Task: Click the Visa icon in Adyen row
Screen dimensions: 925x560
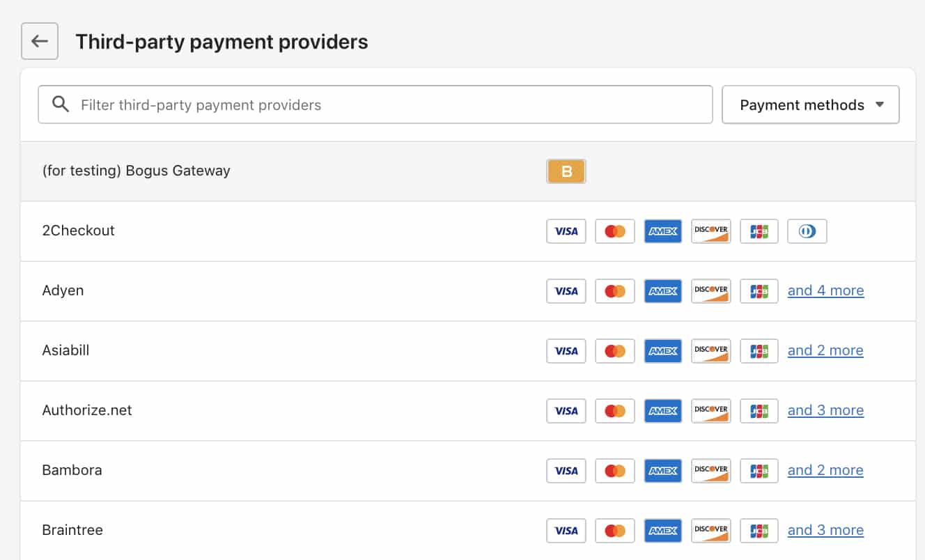Action: 566,291
